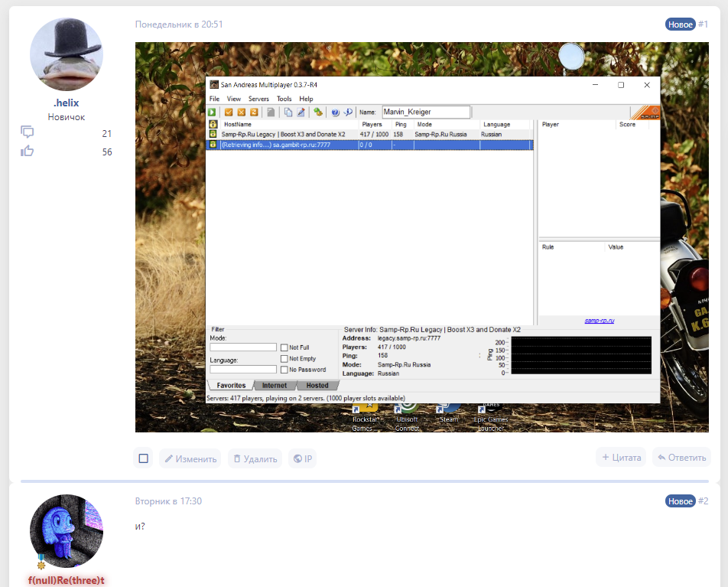The image size is (728, 587).
Task: Sort servers by HostName column header
Action: (x=237, y=124)
